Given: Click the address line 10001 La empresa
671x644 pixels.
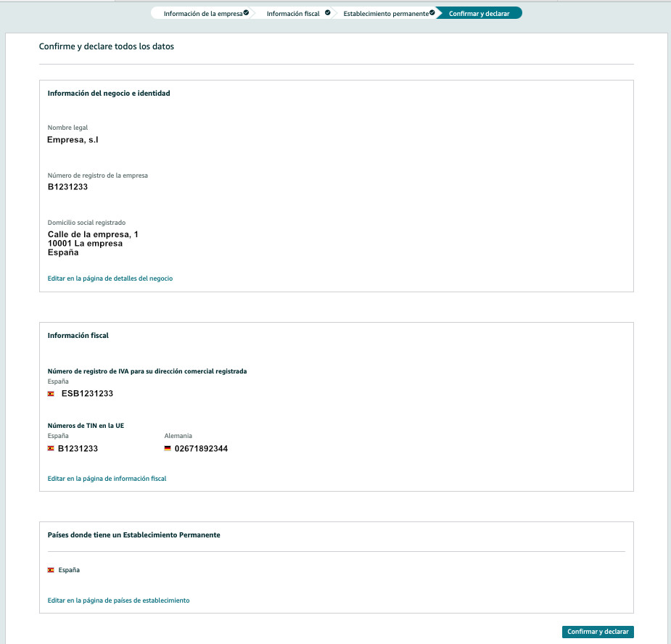Looking at the screenshot, I should (x=85, y=244).
